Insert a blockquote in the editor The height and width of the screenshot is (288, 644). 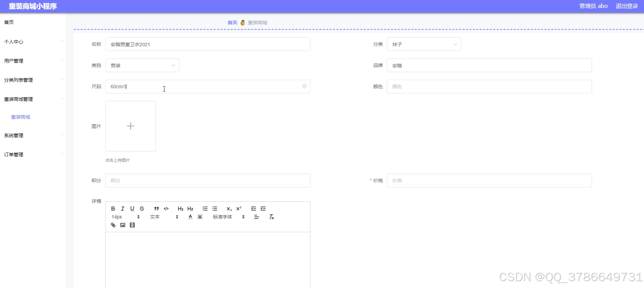click(156, 208)
